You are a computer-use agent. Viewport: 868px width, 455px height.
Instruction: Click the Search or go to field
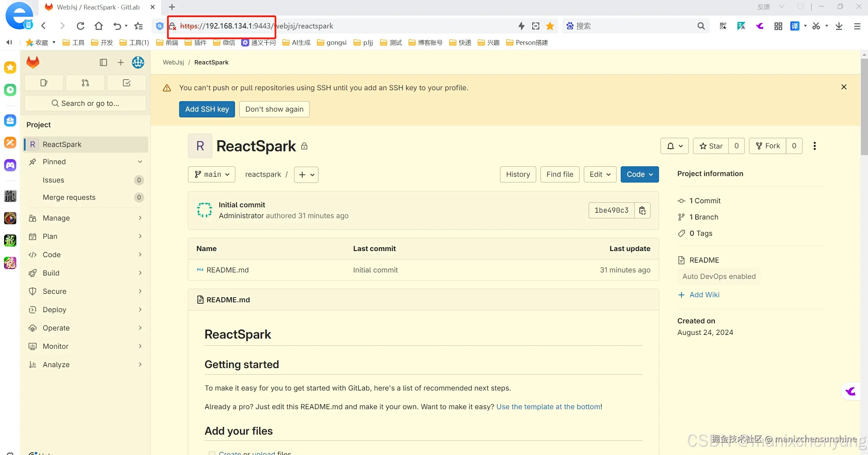(x=85, y=103)
